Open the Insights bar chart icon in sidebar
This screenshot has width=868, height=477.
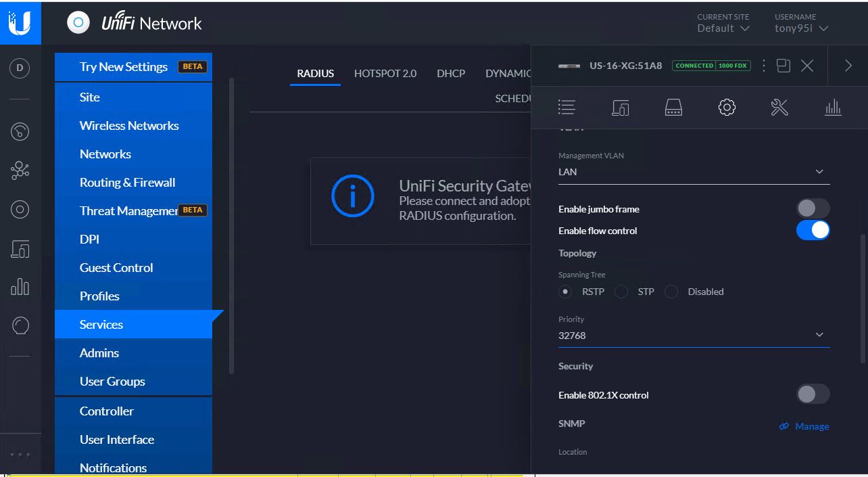point(20,287)
